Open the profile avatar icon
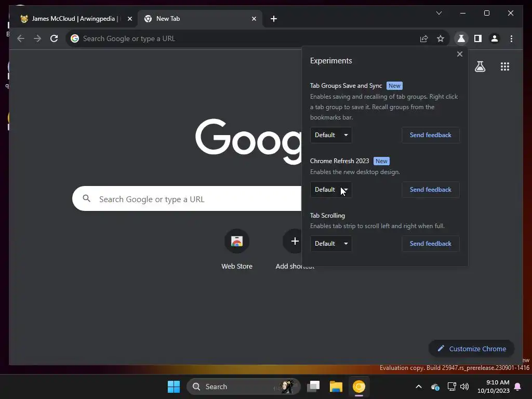Image resolution: width=532 pixels, height=399 pixels. [495, 38]
